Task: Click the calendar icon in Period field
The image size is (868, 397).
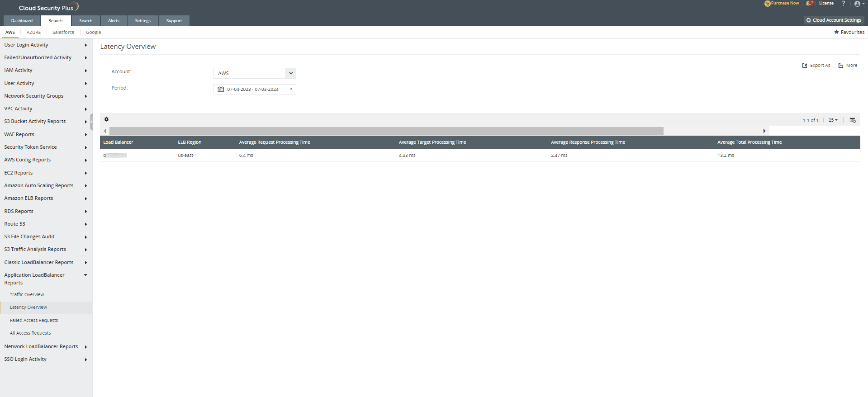Action: coord(221,89)
